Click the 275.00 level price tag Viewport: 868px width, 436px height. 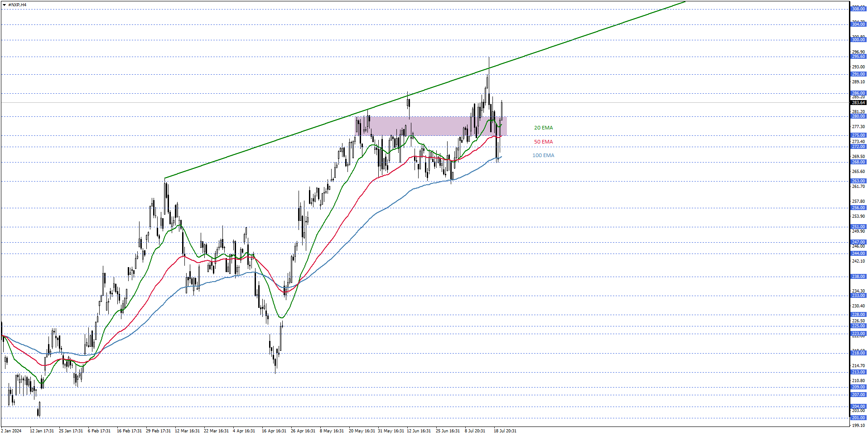[x=858, y=135]
